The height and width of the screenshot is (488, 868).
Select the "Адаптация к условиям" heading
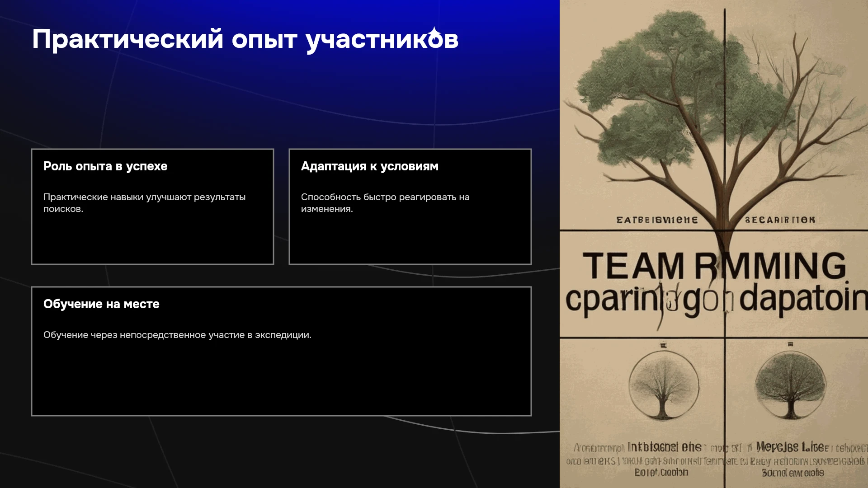tap(370, 166)
